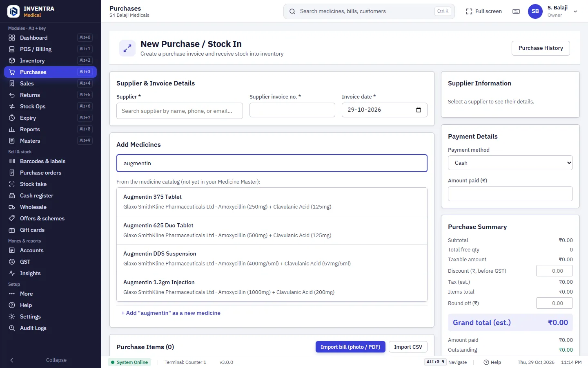This screenshot has width=588, height=368.
Task: Open the Gift cards icon
Action: tap(12, 230)
